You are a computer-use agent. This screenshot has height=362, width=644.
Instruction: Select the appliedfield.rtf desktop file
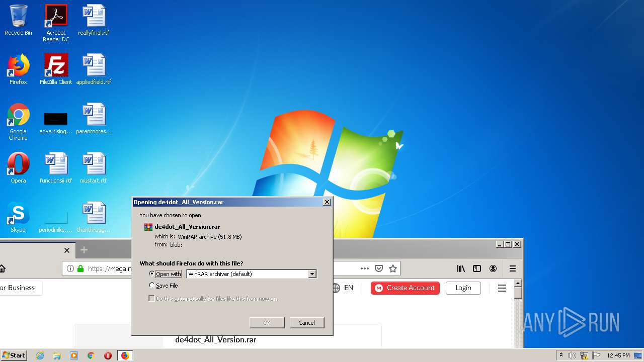tap(94, 69)
